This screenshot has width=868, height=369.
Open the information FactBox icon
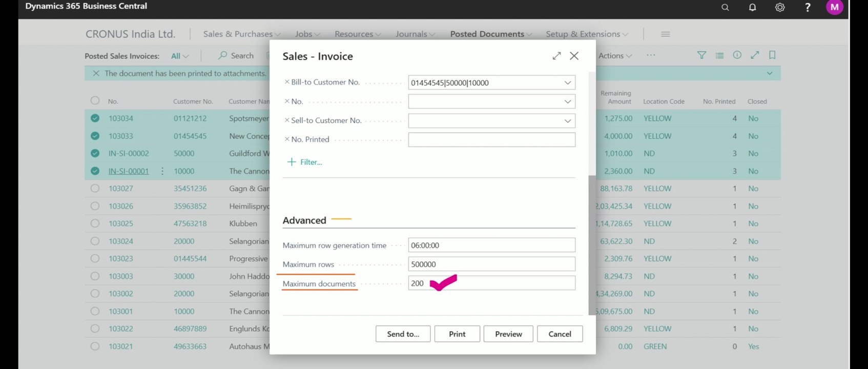pyautogui.click(x=737, y=55)
